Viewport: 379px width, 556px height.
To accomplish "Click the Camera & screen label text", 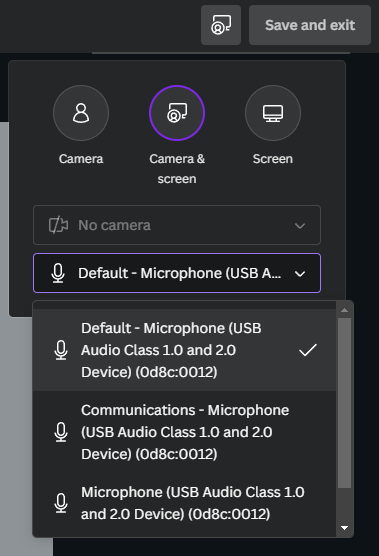I will point(177,169).
